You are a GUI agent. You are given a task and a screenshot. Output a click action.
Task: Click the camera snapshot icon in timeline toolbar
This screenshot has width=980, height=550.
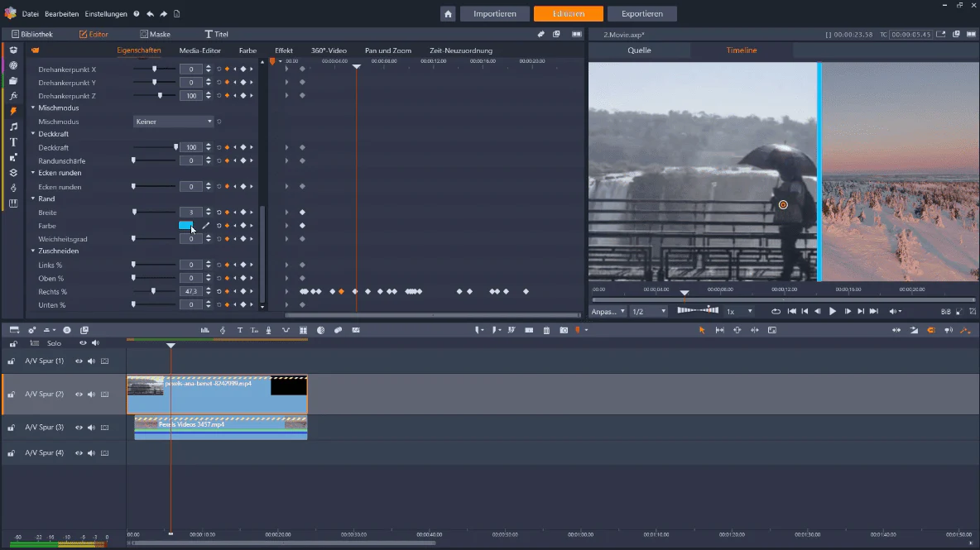pyautogui.click(x=564, y=330)
